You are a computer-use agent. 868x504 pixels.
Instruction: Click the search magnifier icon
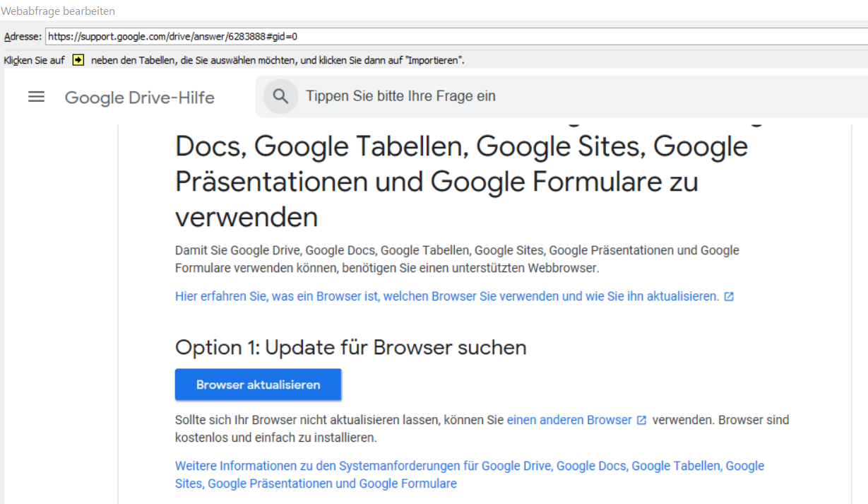tap(281, 96)
